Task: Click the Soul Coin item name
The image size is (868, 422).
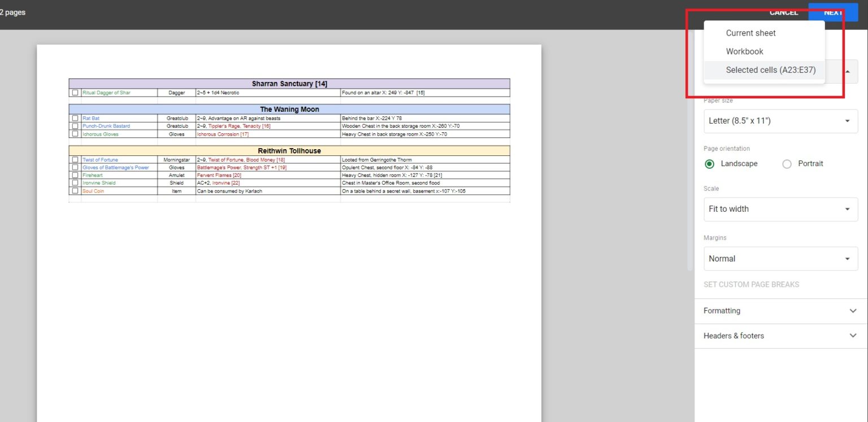Action: [x=93, y=191]
